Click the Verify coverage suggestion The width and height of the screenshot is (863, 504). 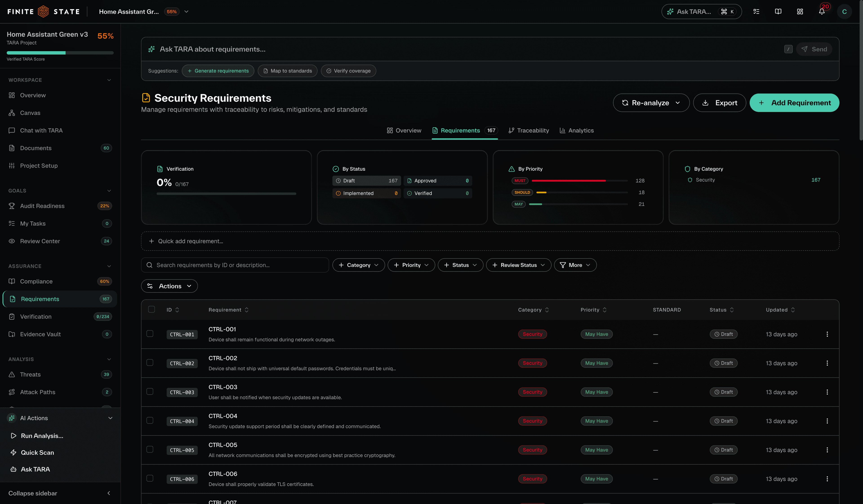click(x=348, y=71)
